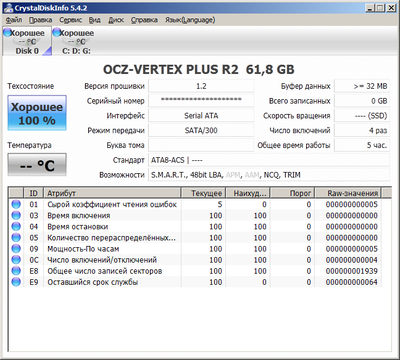This screenshot has width=400, height=360.
Task: Open the Файл menu
Action: click(14, 20)
